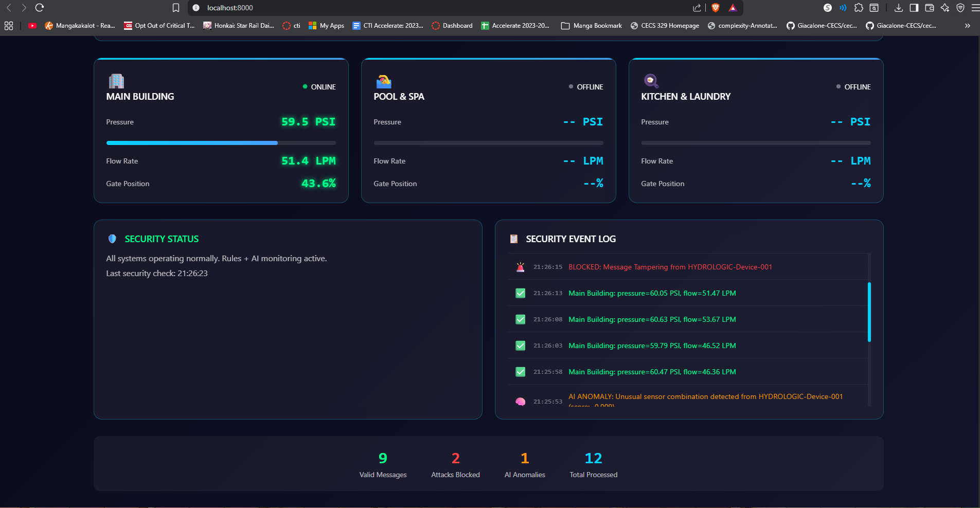Viewport: 980px width, 508px height.
Task: Select the 59.5 PSI pressure value
Action: 308,122
